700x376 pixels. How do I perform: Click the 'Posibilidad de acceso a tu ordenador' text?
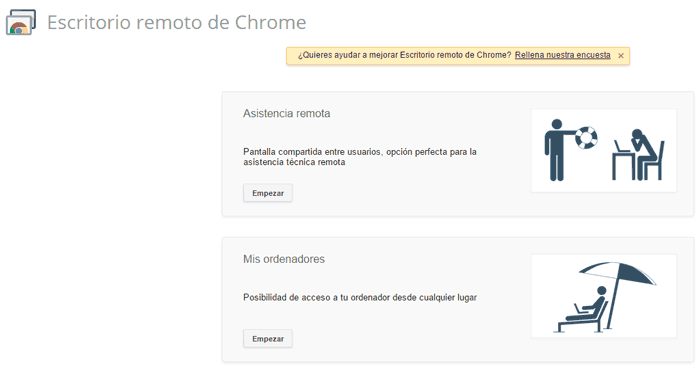(360, 297)
